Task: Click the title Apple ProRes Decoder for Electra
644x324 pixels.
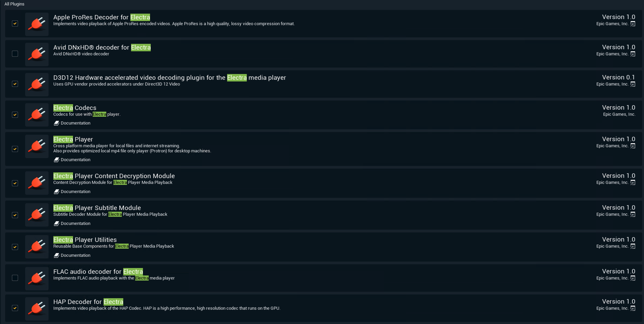Action: pos(102,17)
